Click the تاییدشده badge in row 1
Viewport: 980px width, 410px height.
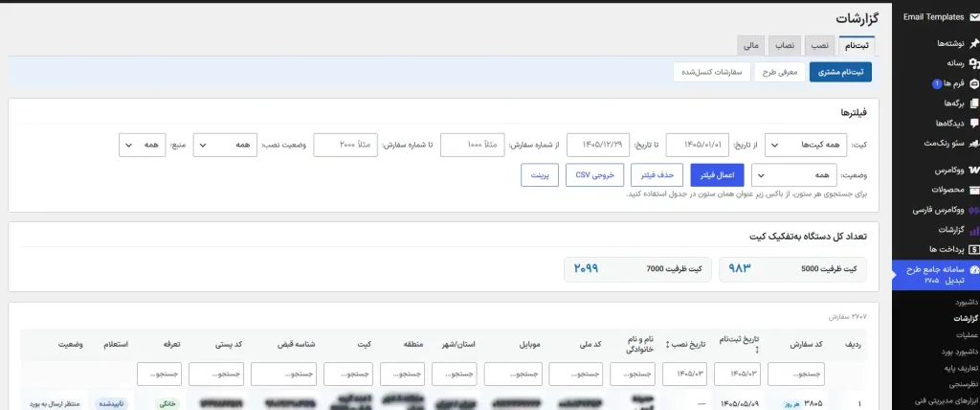click(x=111, y=403)
